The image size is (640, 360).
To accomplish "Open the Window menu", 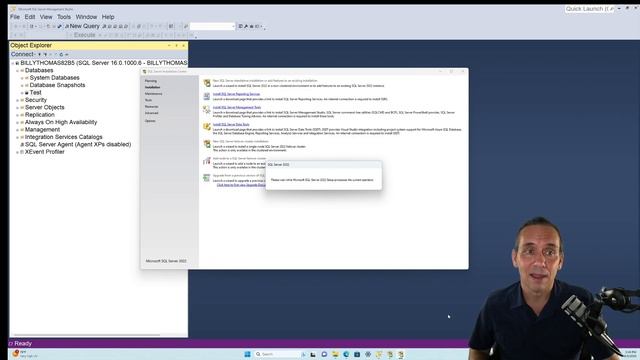I will click(86, 17).
